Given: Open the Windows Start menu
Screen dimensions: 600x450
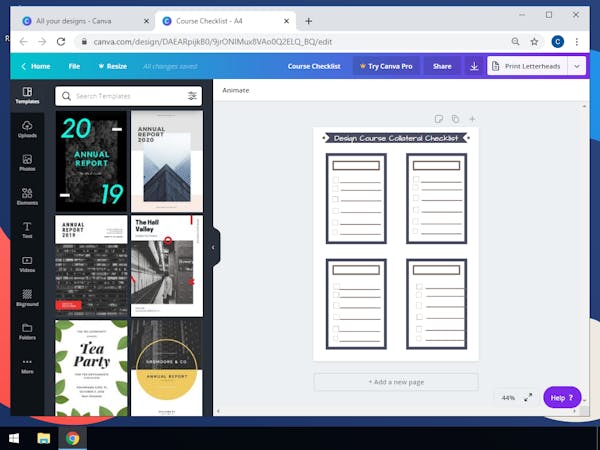Looking at the screenshot, I should (x=14, y=438).
